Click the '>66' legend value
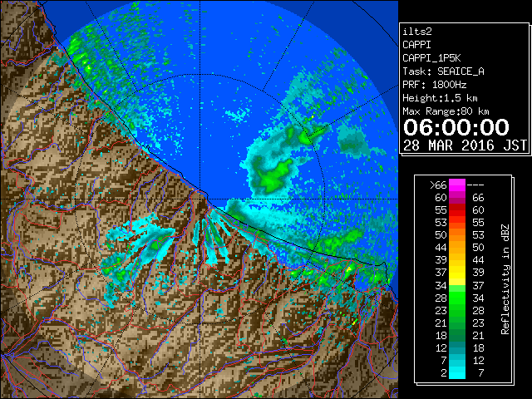Image resolution: width=532 pixels, height=399 pixels. pyautogui.click(x=438, y=185)
